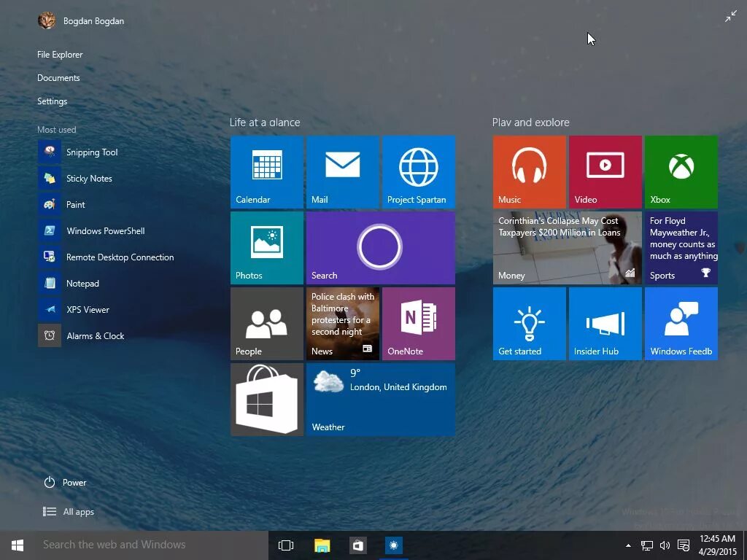The width and height of the screenshot is (747, 560).
Task: Open Store from the taskbar
Action: click(357, 545)
